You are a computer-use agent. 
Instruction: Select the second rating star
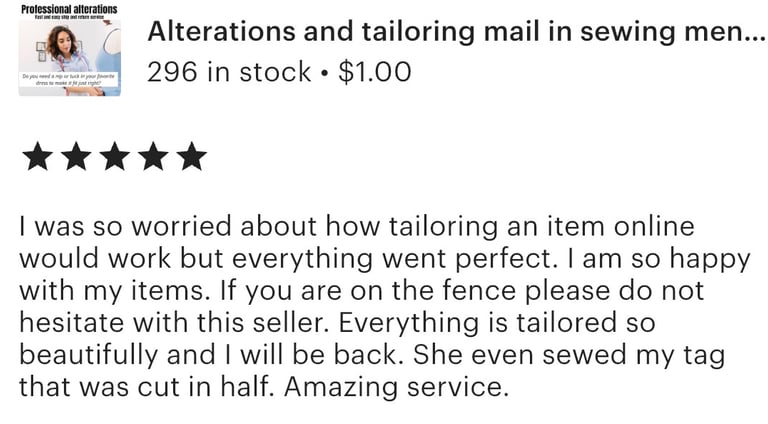click(76, 156)
